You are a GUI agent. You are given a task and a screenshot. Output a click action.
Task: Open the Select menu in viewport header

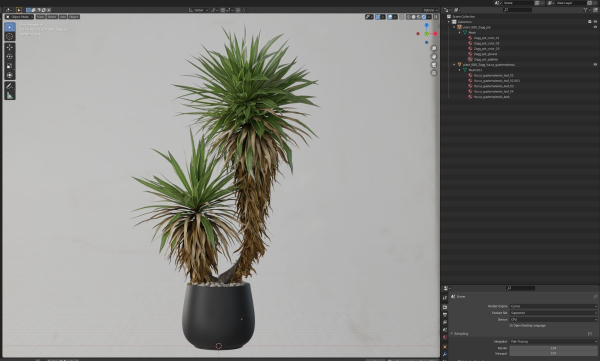pos(52,17)
